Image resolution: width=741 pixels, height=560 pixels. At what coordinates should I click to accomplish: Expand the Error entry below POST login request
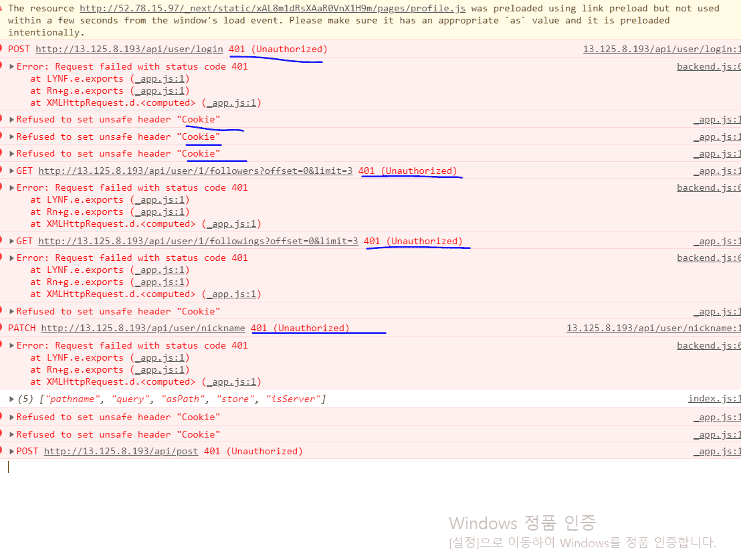click(x=12, y=67)
